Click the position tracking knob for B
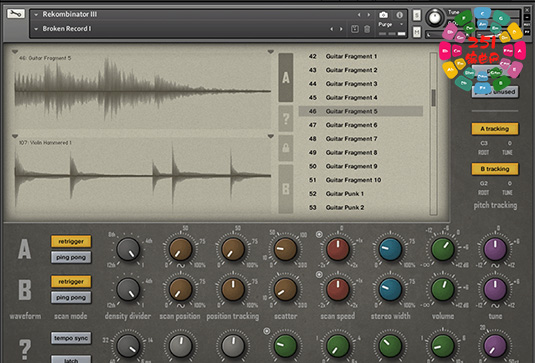This screenshot has height=363, width=535. click(x=233, y=290)
